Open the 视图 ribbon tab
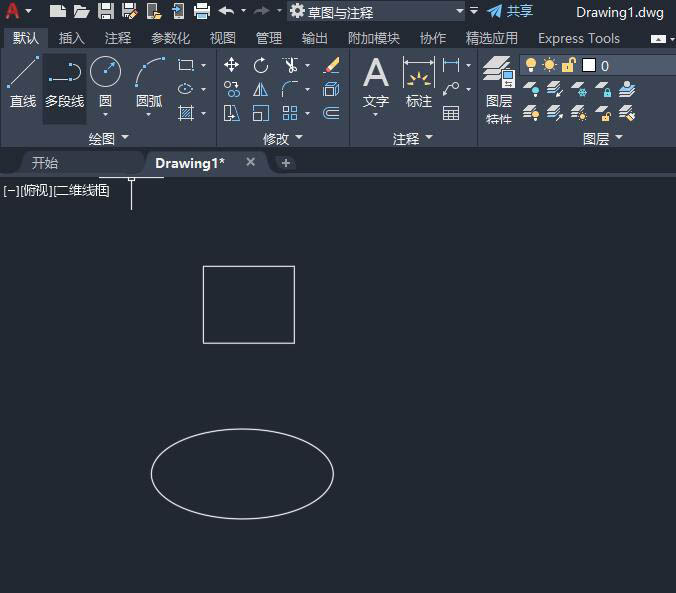 click(x=222, y=38)
